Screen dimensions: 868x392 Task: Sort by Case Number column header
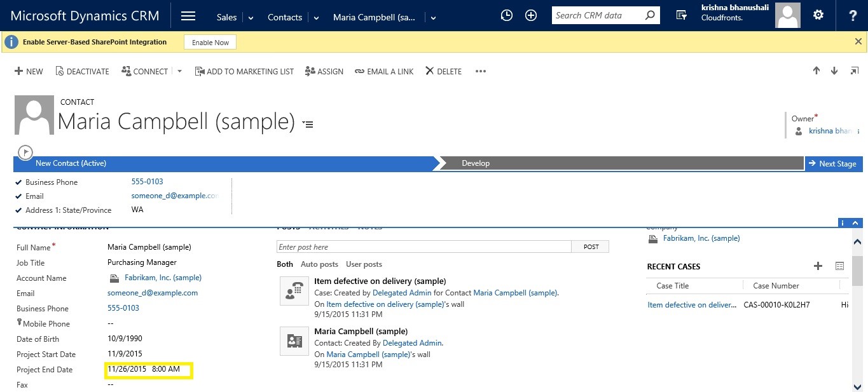click(x=776, y=286)
